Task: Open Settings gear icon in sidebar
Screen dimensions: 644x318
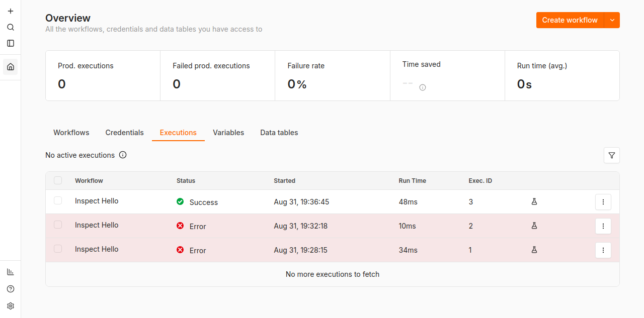Action: (x=11, y=306)
